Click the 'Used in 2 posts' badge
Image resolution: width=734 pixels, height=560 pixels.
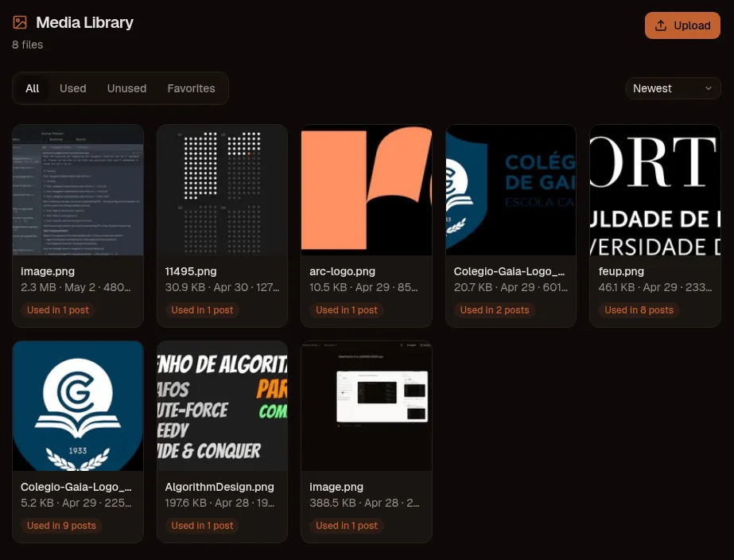tap(495, 310)
